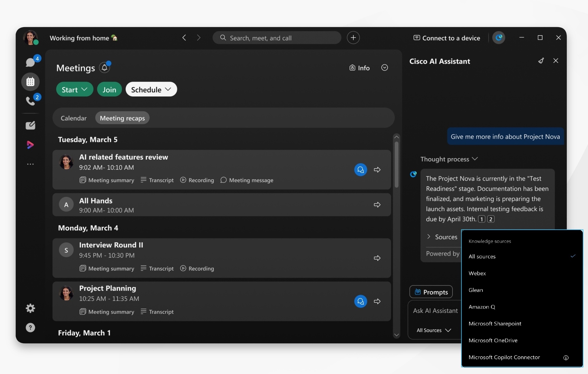Viewport: 588px width, 374px height.
Task: Open Meeting summary for Project Planning
Action: pyautogui.click(x=107, y=312)
